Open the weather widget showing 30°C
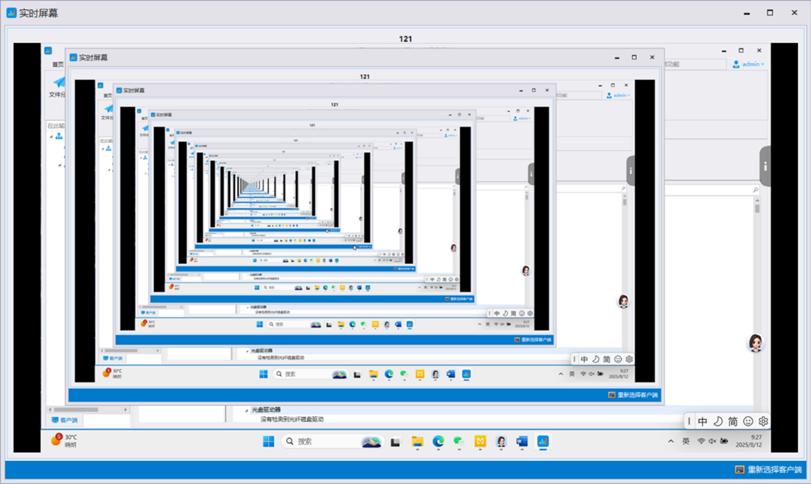811x484 pixels. click(x=63, y=440)
